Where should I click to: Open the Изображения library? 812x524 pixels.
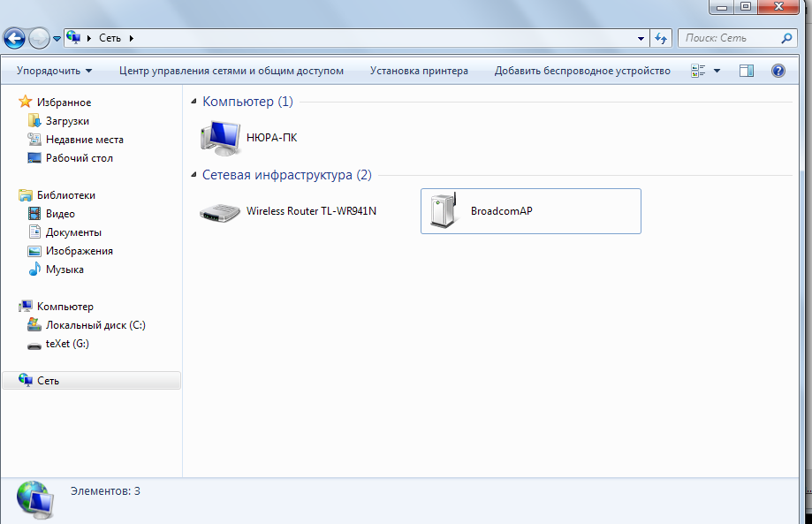[x=70, y=251]
